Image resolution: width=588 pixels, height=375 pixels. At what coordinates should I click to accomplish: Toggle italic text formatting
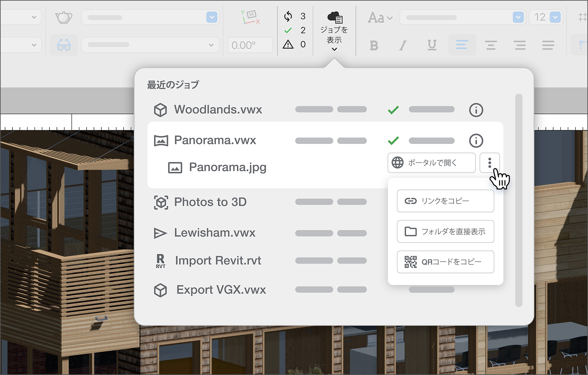[403, 45]
